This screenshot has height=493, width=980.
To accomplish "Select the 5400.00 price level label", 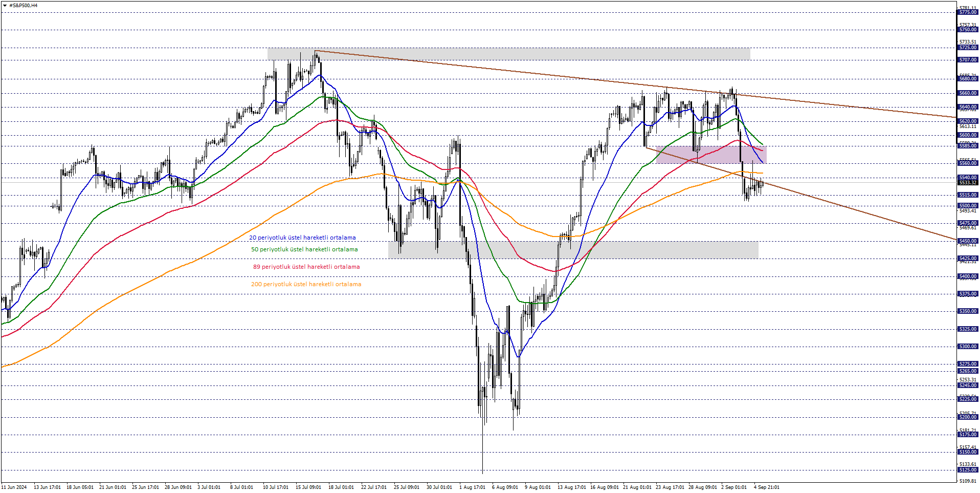I will pos(968,276).
